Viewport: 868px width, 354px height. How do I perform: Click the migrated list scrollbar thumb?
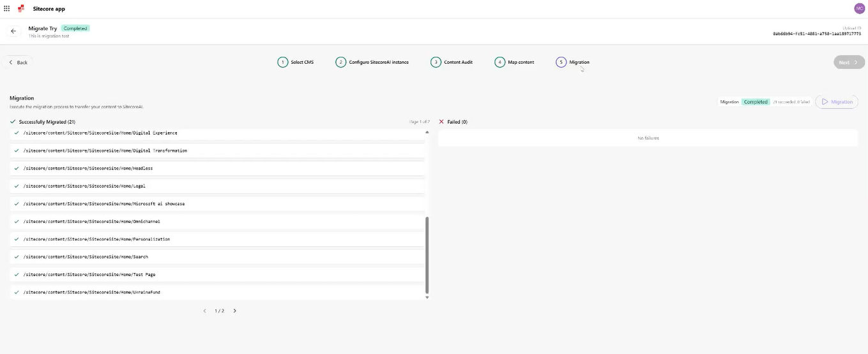point(427,254)
